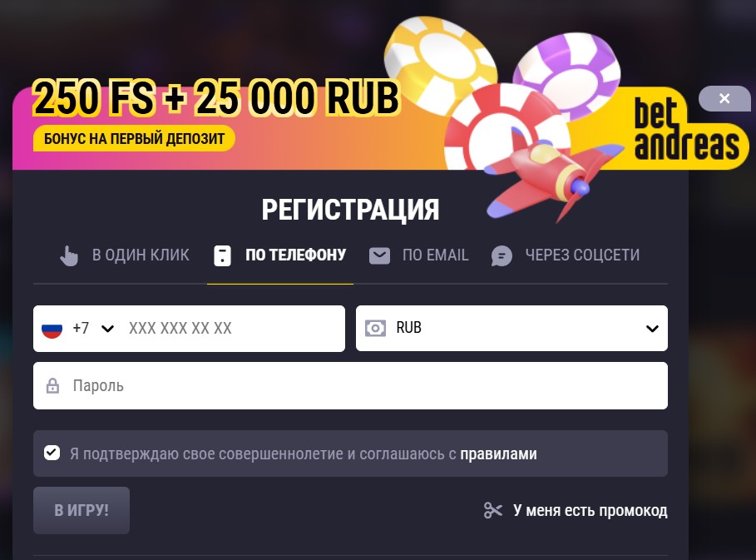This screenshot has height=560, width=756.
Task: Click the pointing hand one-click icon
Action: [x=69, y=255]
